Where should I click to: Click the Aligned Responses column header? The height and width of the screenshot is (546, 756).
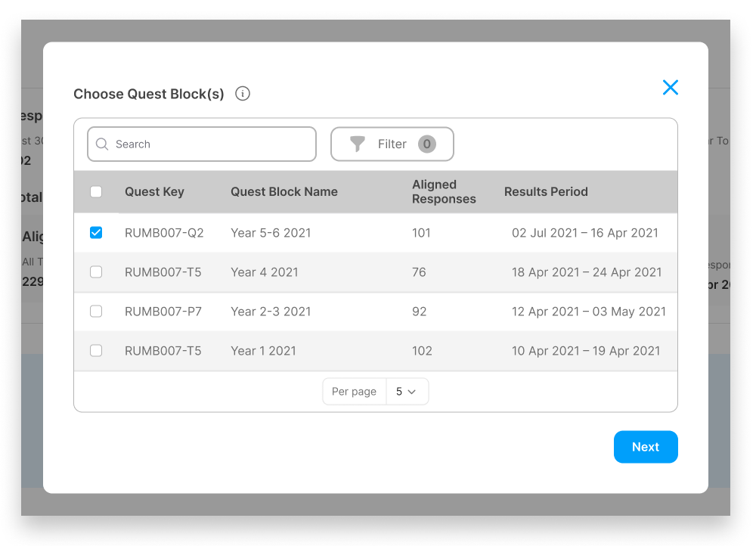click(x=445, y=192)
